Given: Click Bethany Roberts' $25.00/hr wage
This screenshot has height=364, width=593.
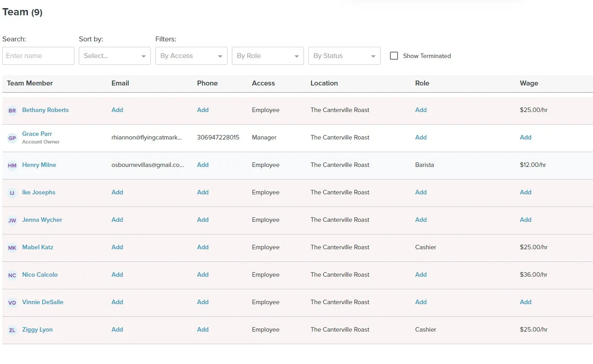Looking at the screenshot, I should [534, 110].
